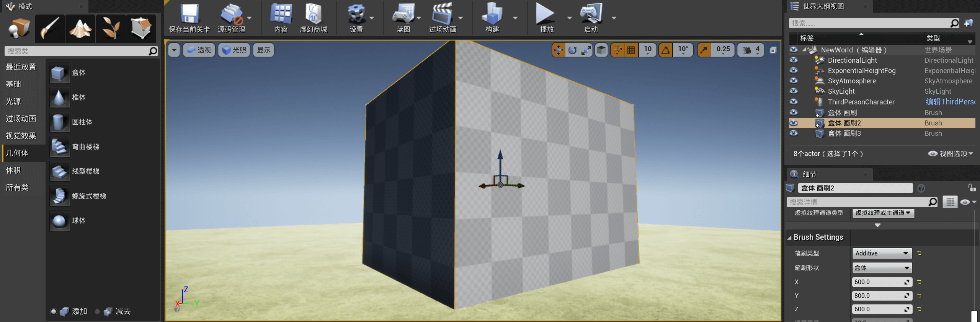Collapse NewWorld tree in outliner
The image size is (980, 322).
coord(804,50)
